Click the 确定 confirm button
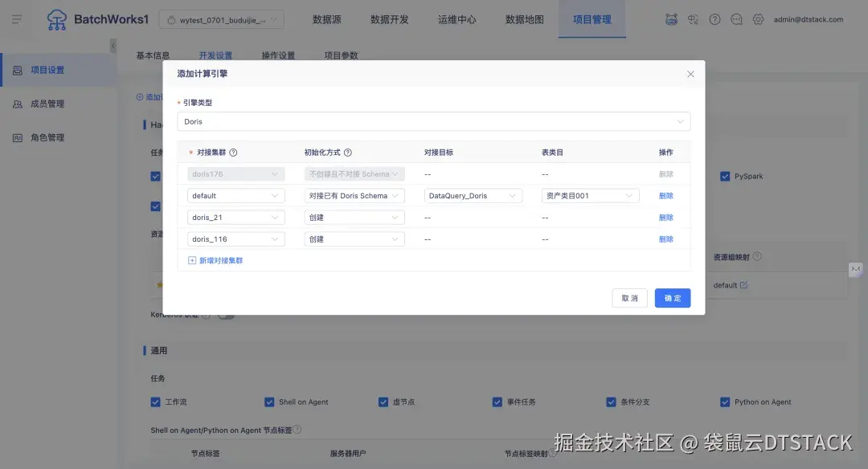868x469 pixels. (x=673, y=298)
